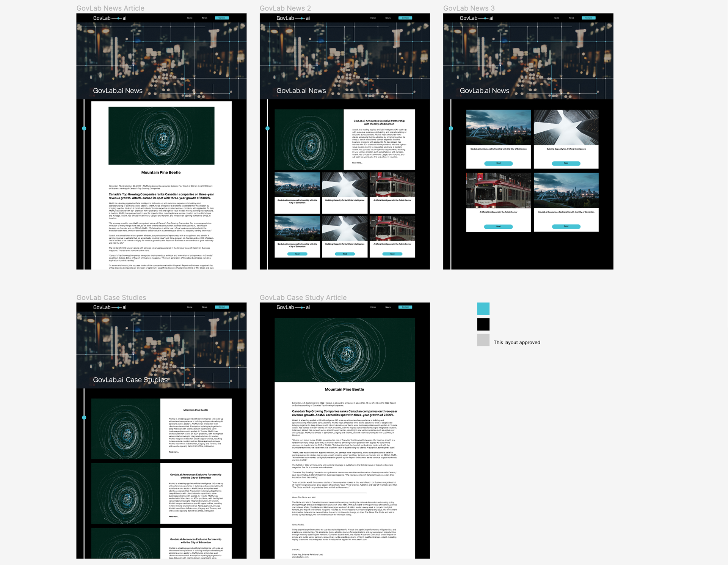Viewport: 728px width, 565px height.
Task: Select the 'GovLab News 2' frame title
Action: tap(285, 8)
